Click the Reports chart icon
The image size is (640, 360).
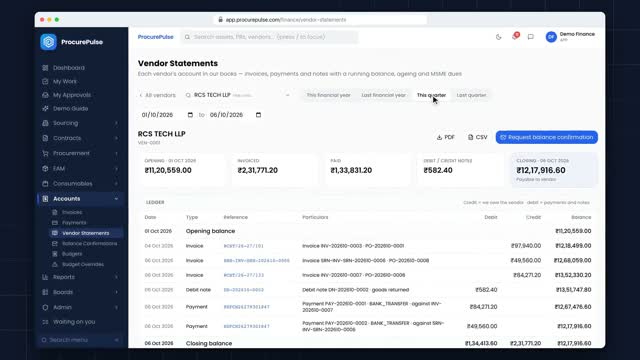click(45, 277)
